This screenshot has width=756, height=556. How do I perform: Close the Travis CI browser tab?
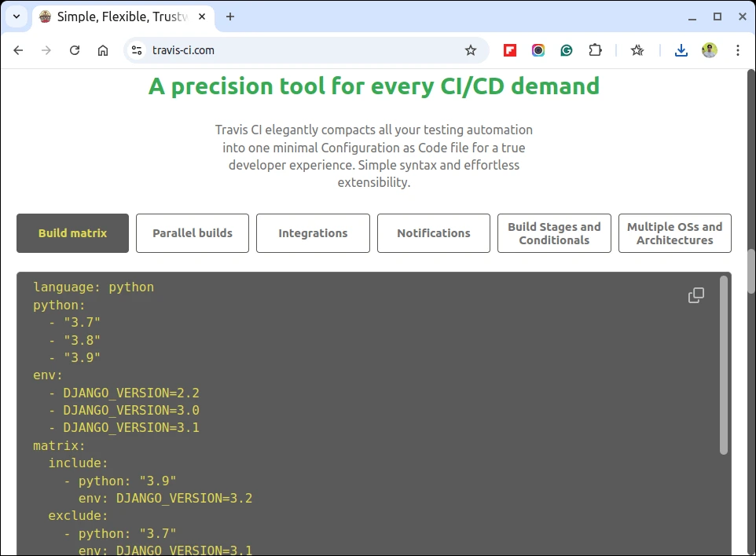[202, 16]
